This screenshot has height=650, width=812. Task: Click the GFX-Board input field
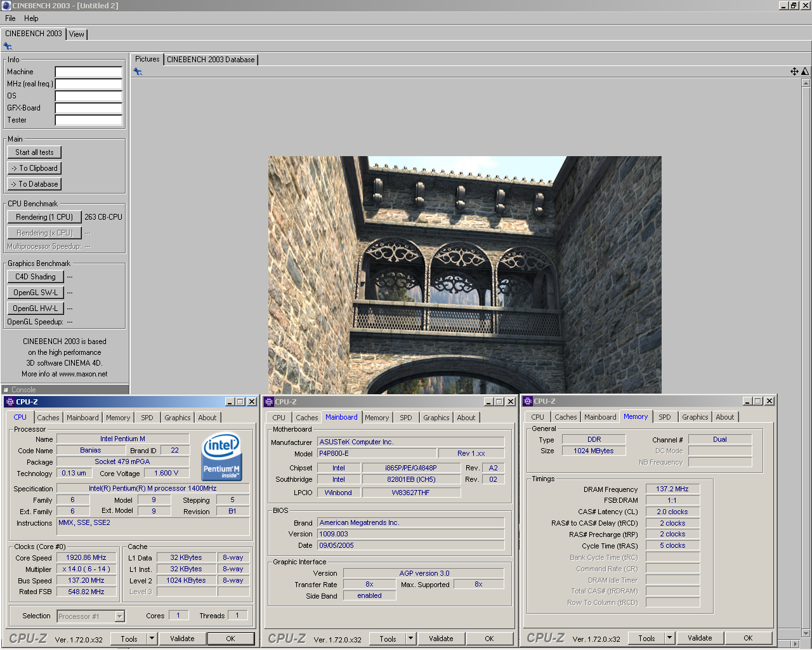coord(89,108)
